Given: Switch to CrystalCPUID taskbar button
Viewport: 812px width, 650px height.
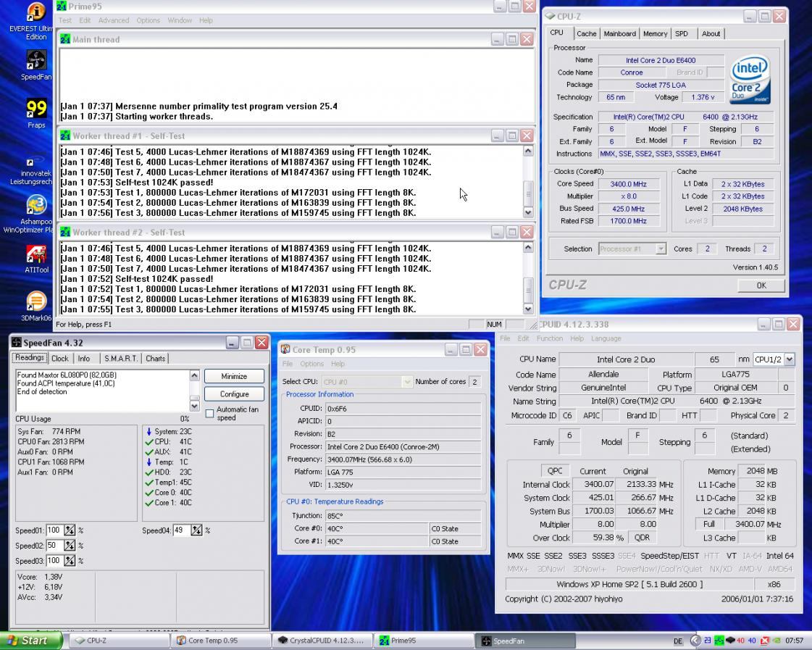Looking at the screenshot, I should (322, 641).
